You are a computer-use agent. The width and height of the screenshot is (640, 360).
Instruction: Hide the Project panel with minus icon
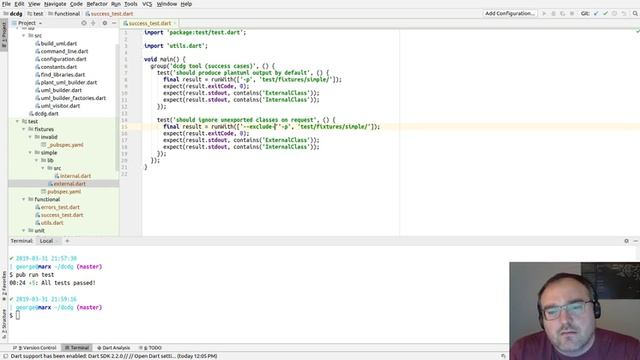[x=114, y=23]
